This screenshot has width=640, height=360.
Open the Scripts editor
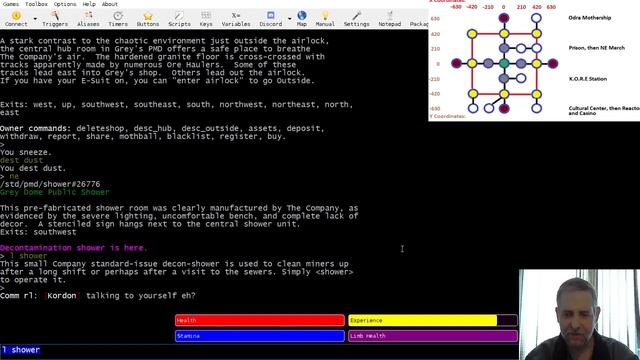(x=179, y=19)
